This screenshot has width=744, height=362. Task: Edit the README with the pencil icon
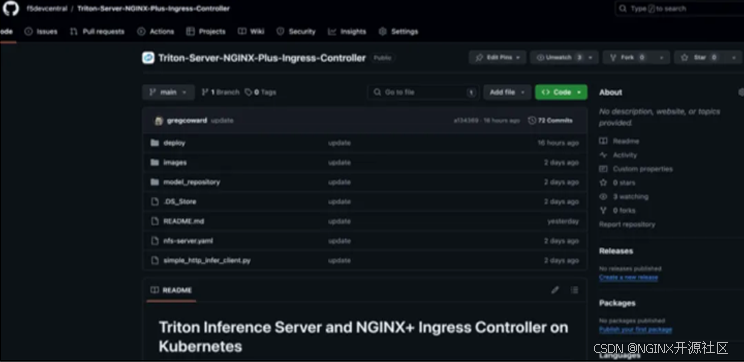point(555,290)
